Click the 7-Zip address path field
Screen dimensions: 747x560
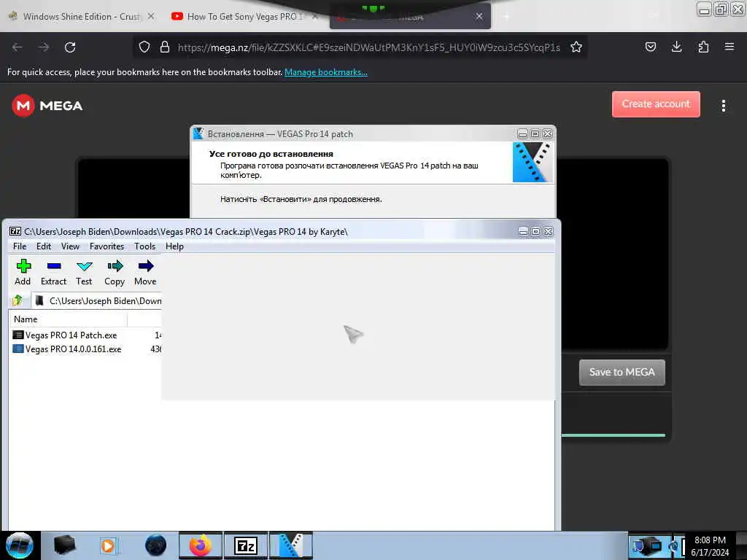pyautogui.click(x=98, y=301)
